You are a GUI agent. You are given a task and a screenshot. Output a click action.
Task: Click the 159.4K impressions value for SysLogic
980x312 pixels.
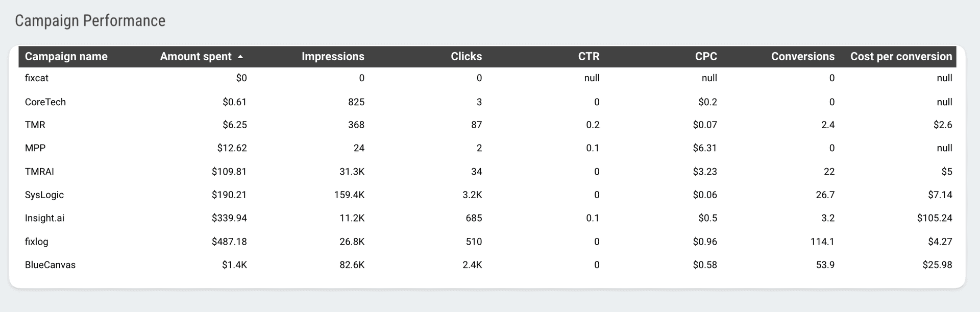tap(349, 195)
